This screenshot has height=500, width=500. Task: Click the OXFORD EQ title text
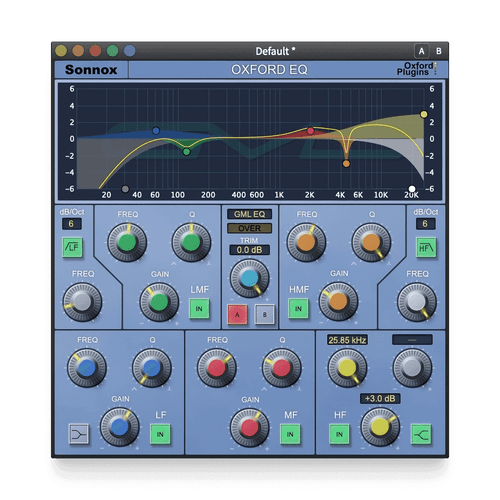269,70
